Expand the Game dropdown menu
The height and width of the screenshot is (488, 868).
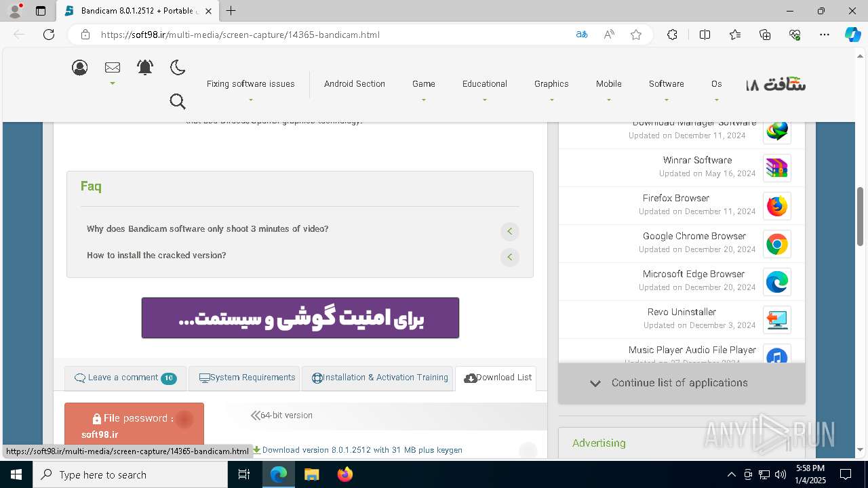[424, 84]
